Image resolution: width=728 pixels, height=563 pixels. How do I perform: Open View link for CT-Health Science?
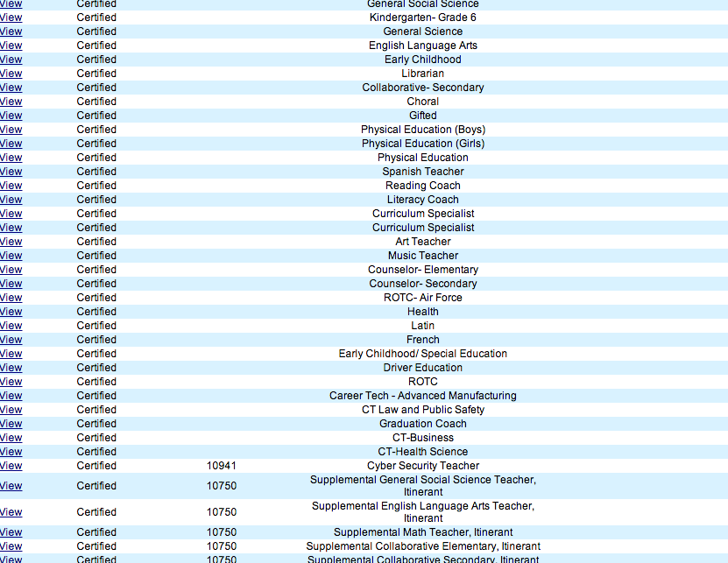[x=11, y=452]
